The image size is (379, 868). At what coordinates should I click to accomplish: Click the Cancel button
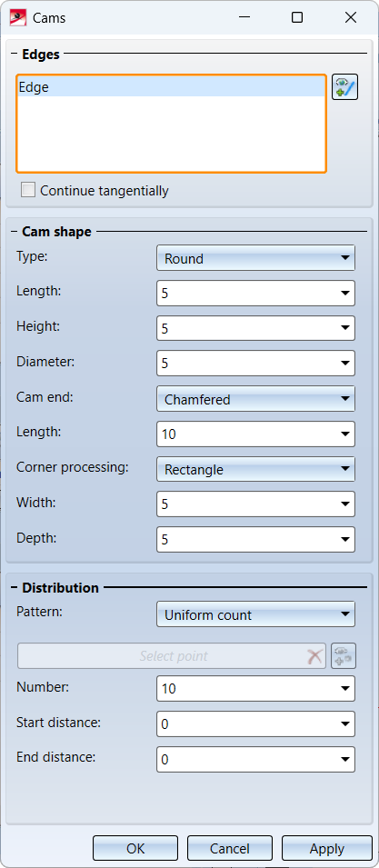(x=230, y=849)
